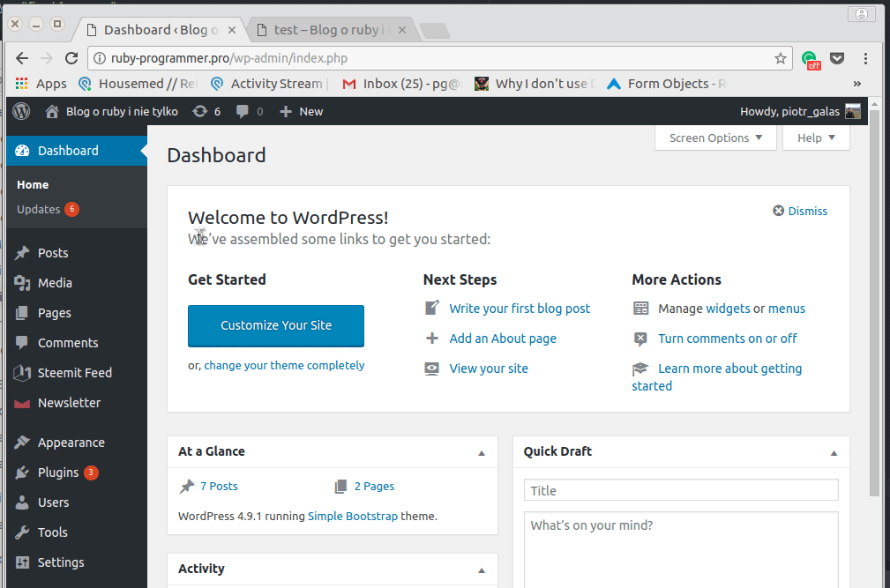
Task: Click the Customize Your Site button
Action: tap(276, 325)
